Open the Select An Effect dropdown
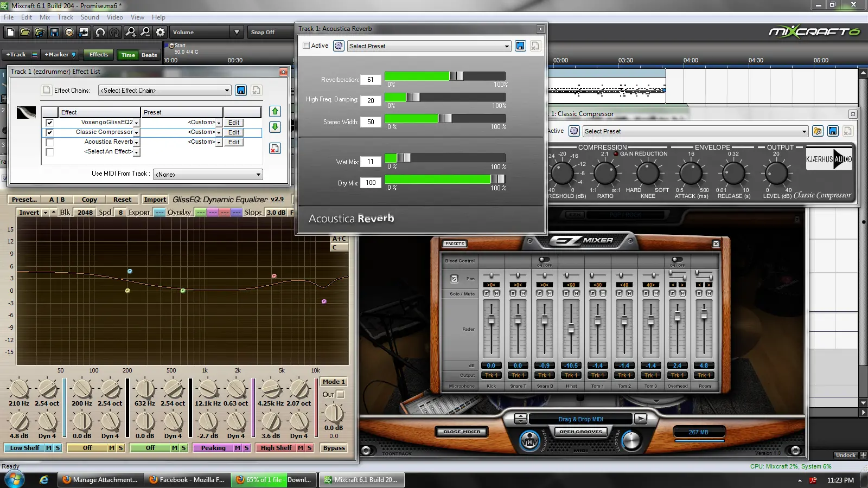 pyautogui.click(x=137, y=152)
